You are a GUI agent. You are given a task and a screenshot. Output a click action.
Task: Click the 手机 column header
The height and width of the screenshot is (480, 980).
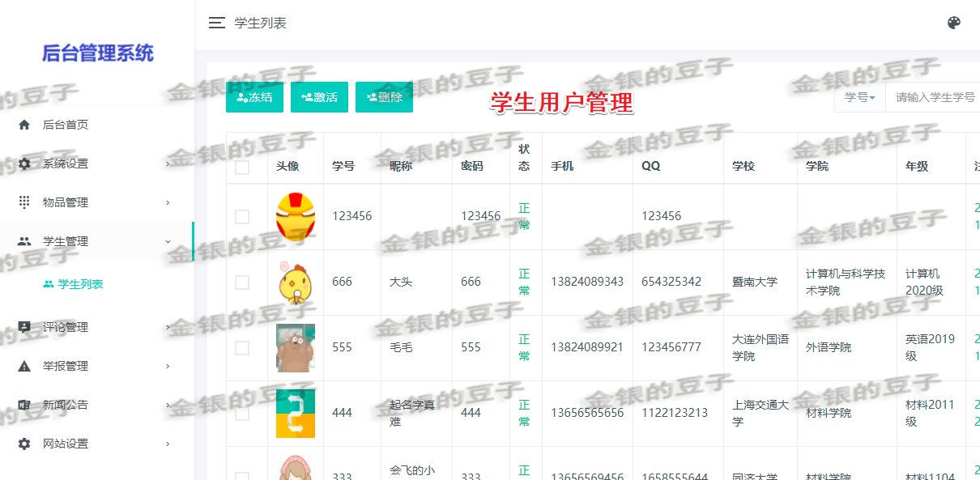(x=562, y=166)
